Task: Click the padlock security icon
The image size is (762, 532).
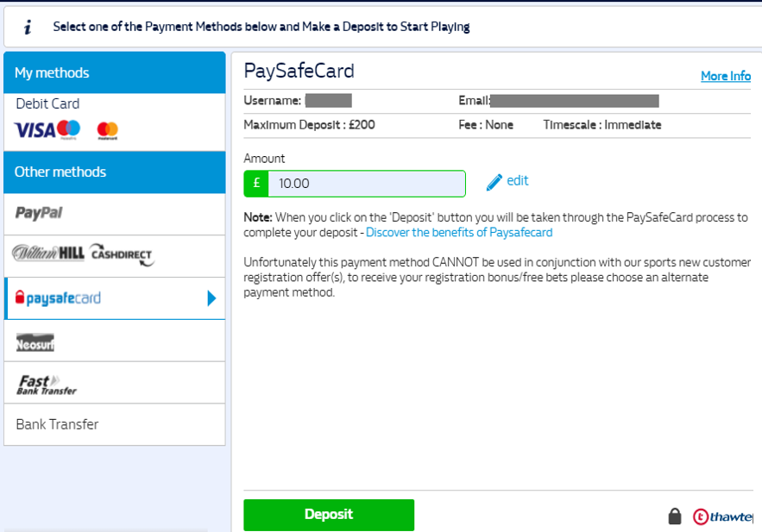Action: (675, 516)
